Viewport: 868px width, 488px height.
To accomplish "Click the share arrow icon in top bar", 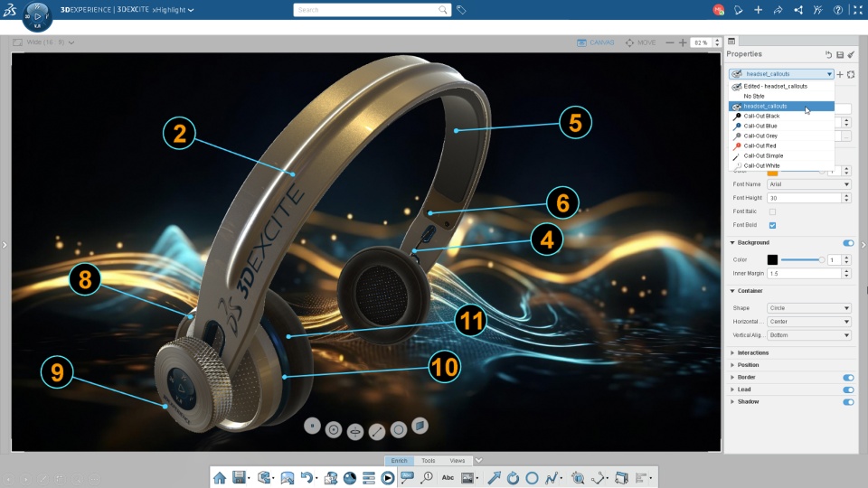I will pyautogui.click(x=778, y=10).
